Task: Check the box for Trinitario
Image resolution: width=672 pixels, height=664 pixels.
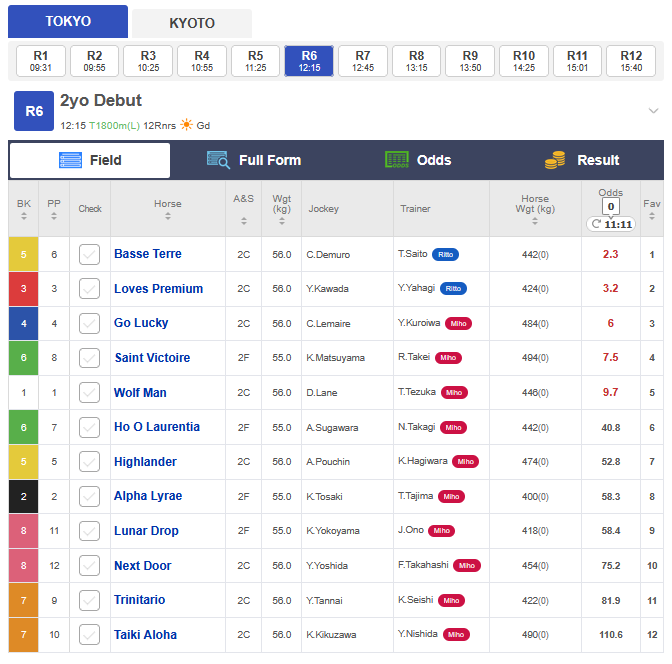Action: click(x=89, y=600)
